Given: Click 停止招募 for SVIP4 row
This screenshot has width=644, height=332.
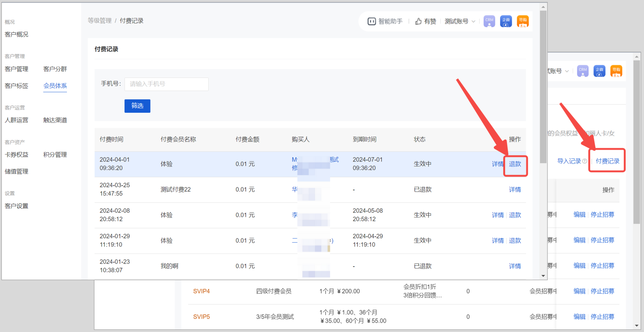Looking at the screenshot, I should click(x=602, y=291).
